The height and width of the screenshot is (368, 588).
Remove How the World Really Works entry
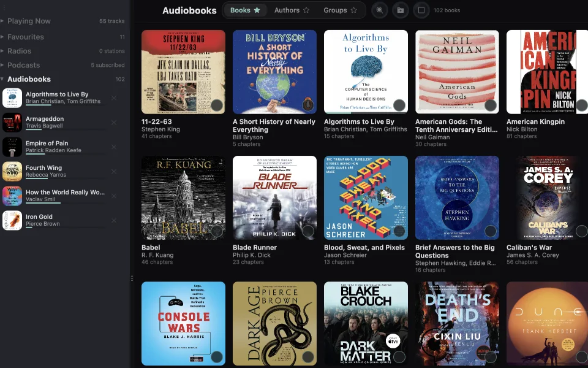(x=114, y=196)
